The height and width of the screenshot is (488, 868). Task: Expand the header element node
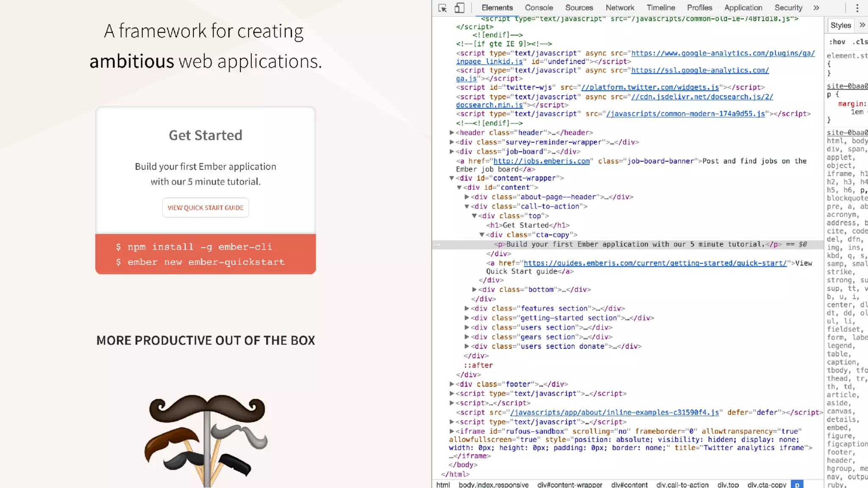[x=452, y=133]
